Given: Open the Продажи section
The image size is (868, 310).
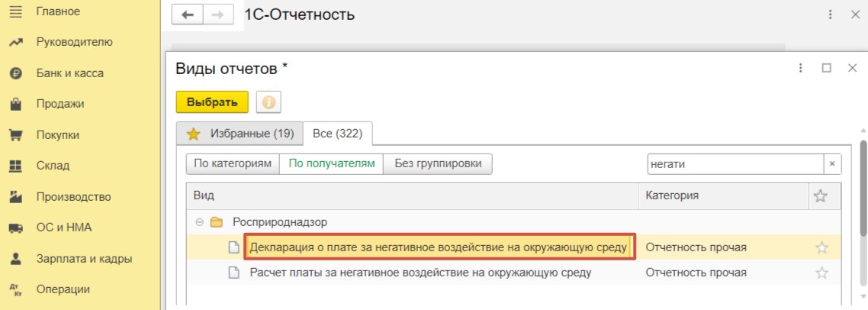Looking at the screenshot, I should click(x=60, y=104).
